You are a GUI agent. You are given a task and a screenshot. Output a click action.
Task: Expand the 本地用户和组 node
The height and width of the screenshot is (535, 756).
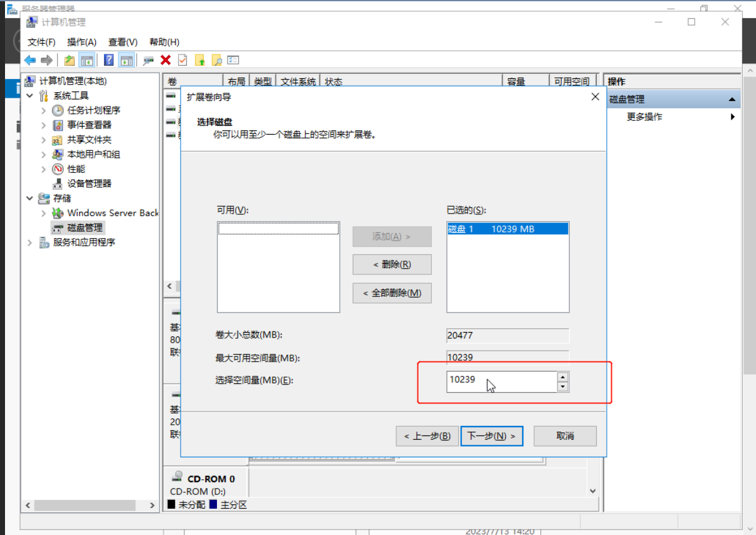43,154
